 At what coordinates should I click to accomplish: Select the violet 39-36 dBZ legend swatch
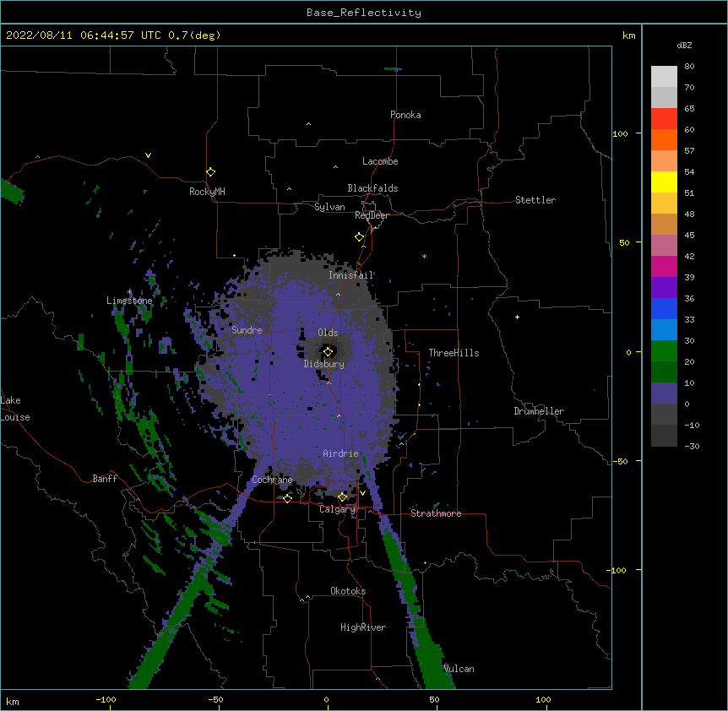(664, 288)
